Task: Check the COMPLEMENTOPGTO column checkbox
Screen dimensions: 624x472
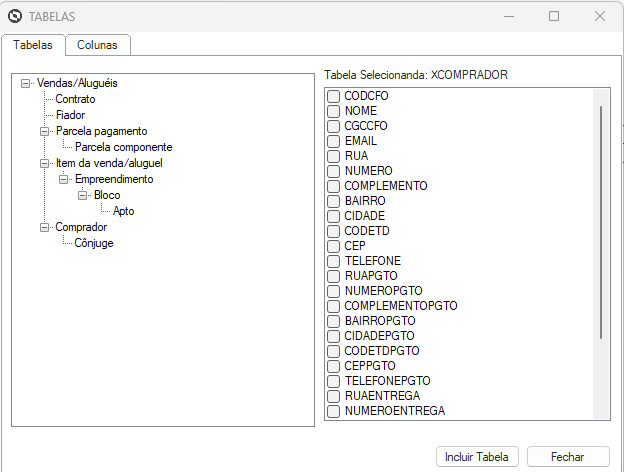Action: (x=333, y=306)
